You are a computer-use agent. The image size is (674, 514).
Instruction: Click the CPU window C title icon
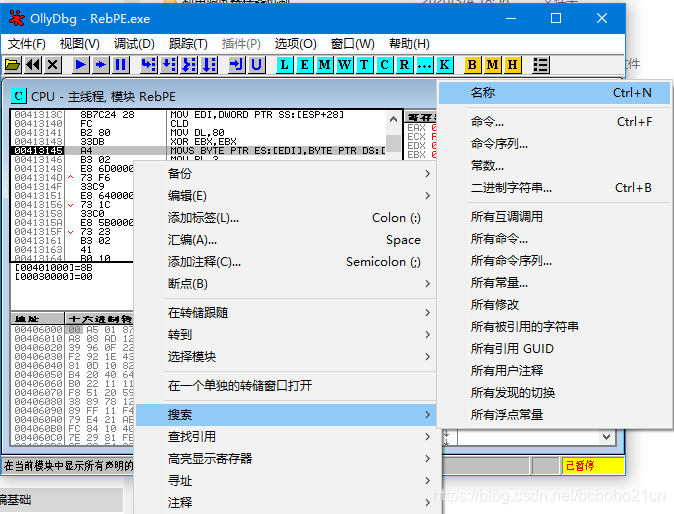[x=18, y=96]
